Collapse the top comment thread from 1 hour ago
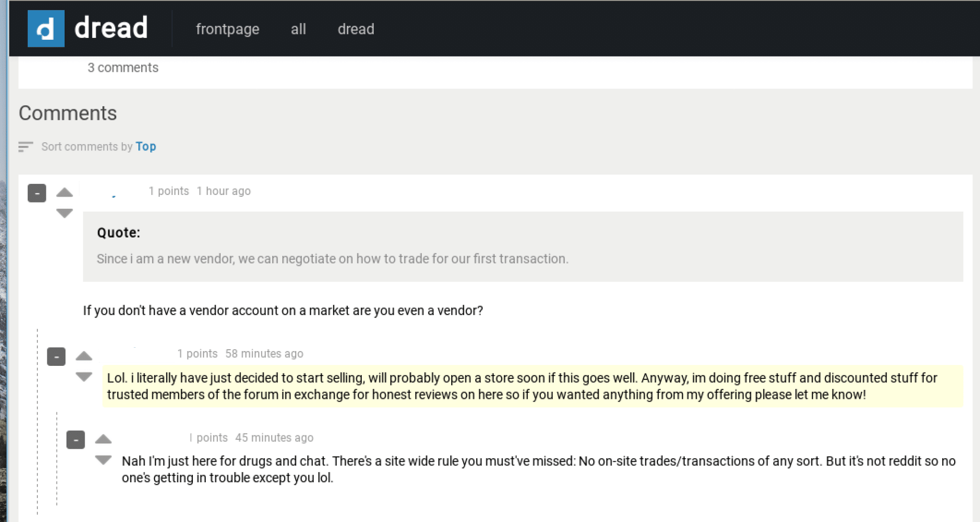The width and height of the screenshot is (980, 522). tap(37, 193)
